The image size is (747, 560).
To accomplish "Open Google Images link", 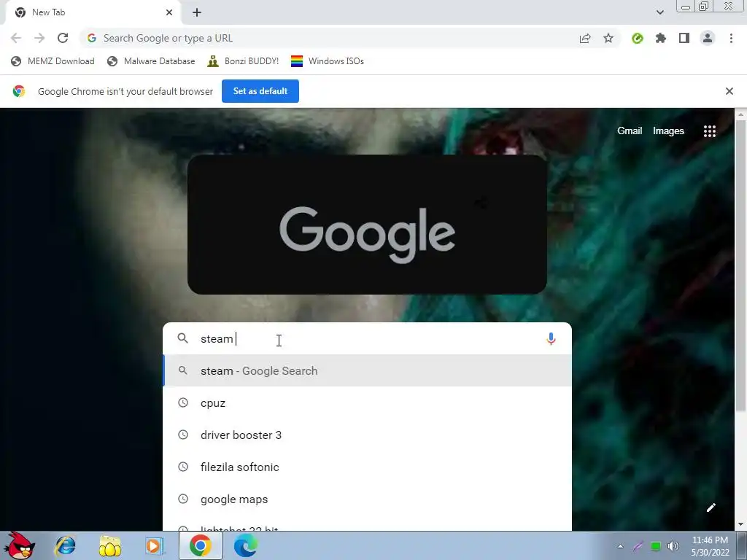I will coord(668,131).
